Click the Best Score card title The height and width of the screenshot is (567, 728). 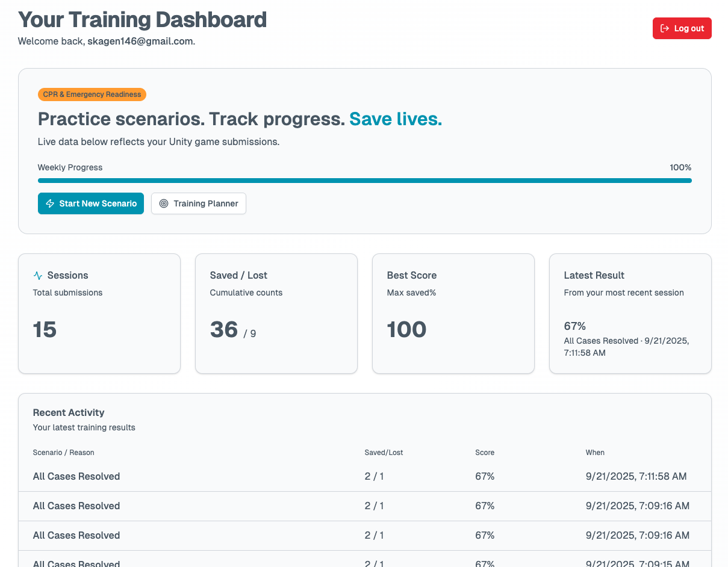[x=412, y=275]
